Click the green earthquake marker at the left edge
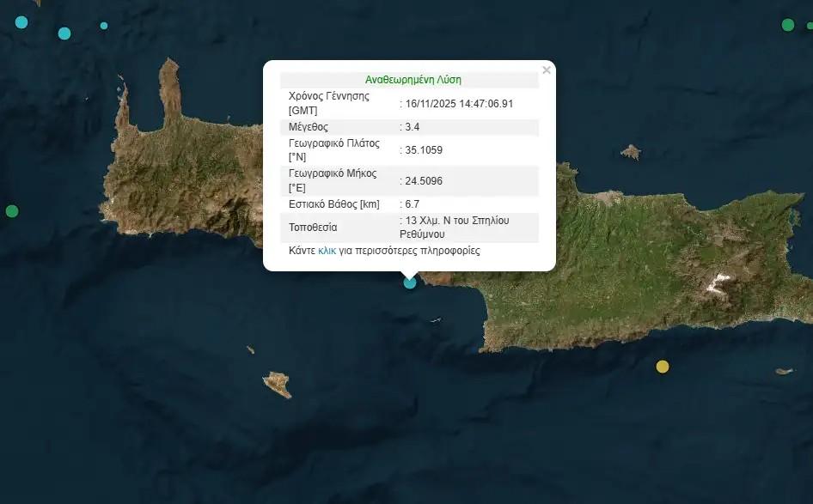Screen dimensions: 813x504 (x=12, y=210)
